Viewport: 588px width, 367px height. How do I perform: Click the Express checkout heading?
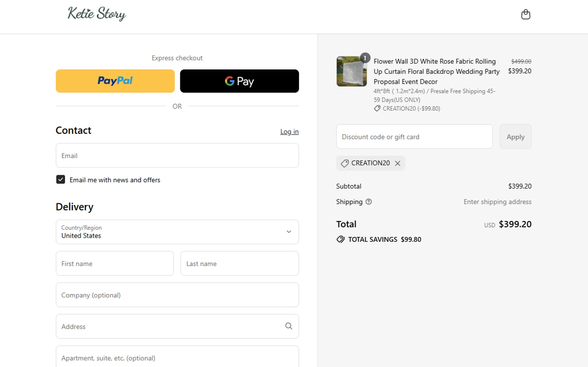pos(177,58)
